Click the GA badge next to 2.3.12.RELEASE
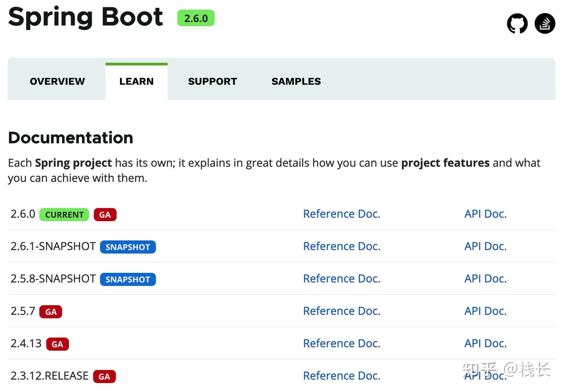Screen dimensions: 565x392 point(104,377)
